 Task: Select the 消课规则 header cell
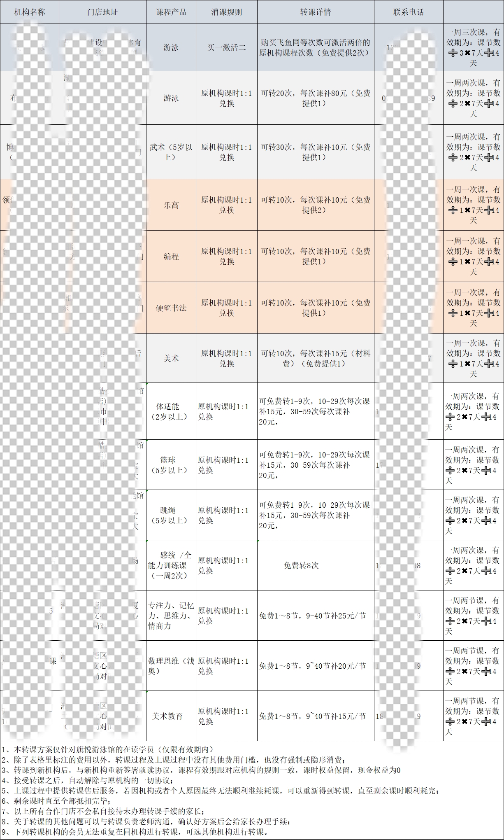click(226, 12)
